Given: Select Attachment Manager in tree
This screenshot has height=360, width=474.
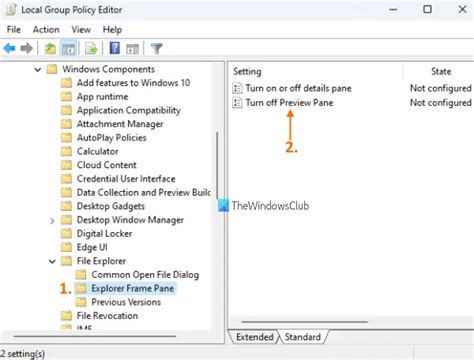Looking at the screenshot, I should (120, 124).
